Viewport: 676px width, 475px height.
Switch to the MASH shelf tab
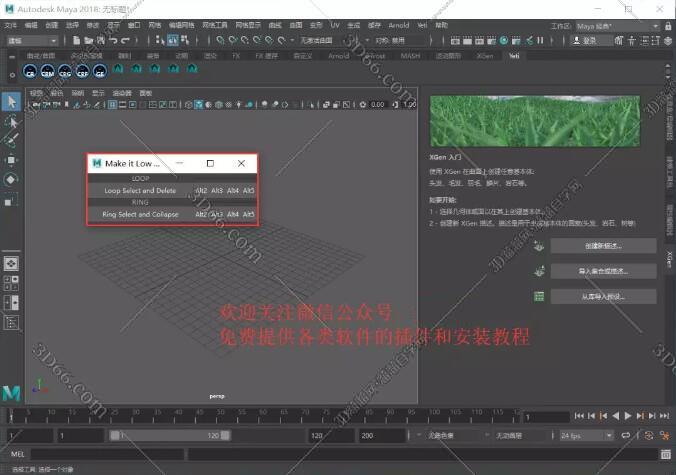(x=411, y=56)
